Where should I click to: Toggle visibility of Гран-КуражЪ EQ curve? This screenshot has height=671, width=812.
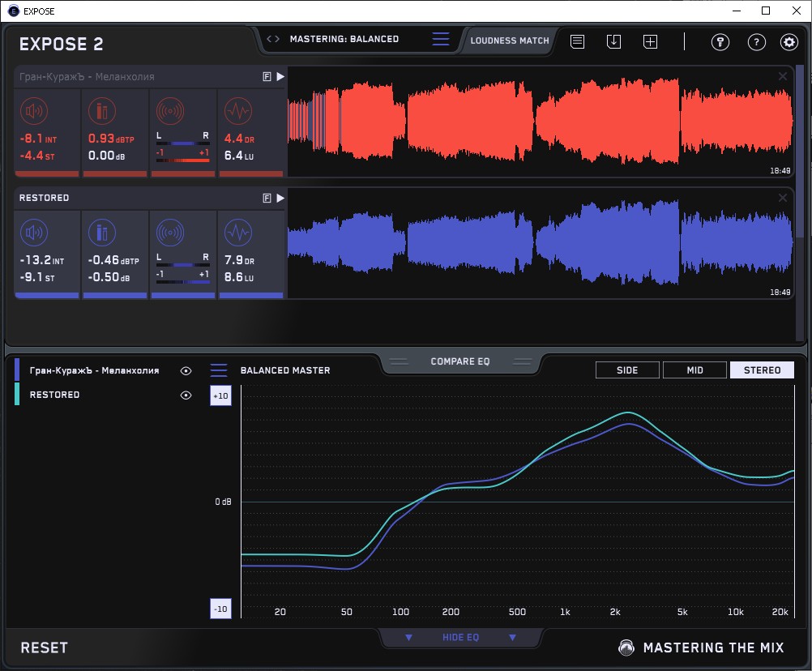186,370
